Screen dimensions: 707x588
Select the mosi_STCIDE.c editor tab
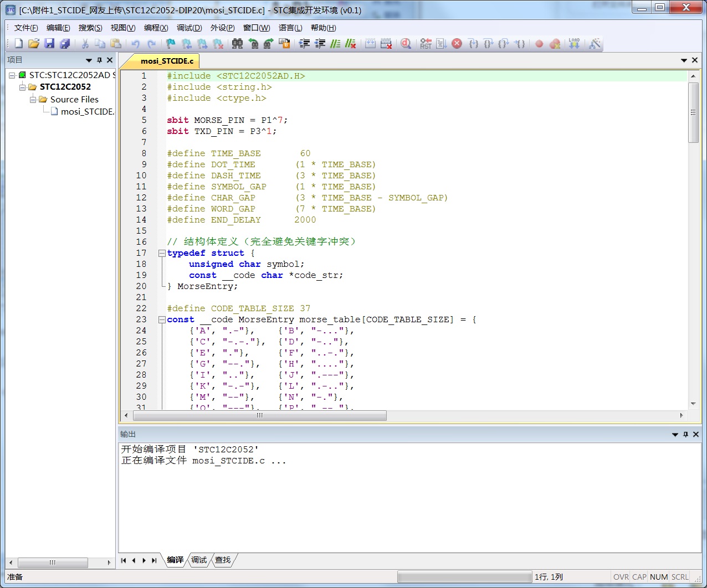tap(167, 61)
